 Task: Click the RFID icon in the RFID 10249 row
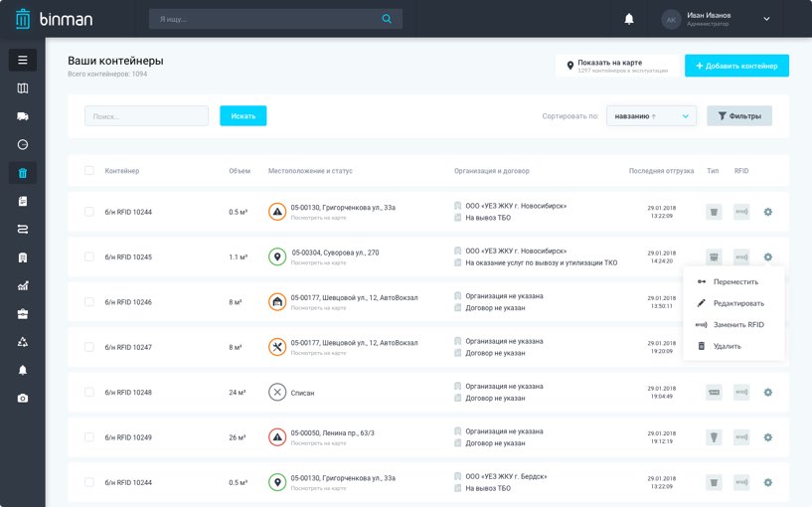coord(741,437)
